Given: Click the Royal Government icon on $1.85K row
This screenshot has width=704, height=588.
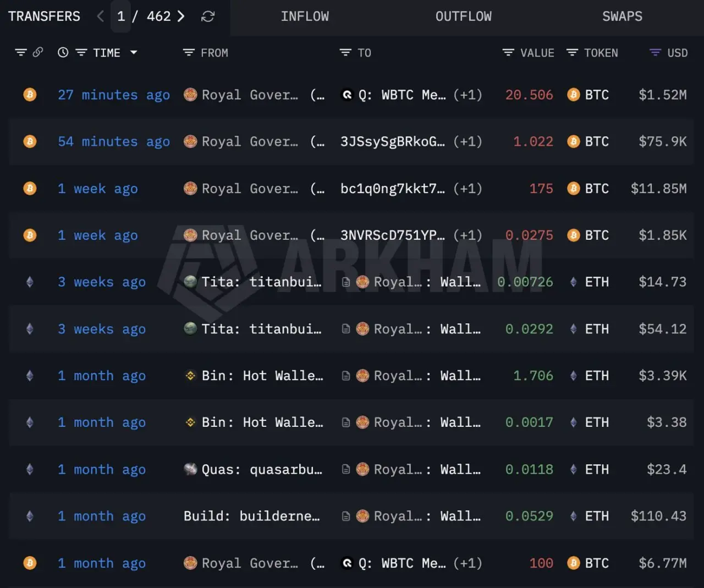Looking at the screenshot, I should (190, 235).
